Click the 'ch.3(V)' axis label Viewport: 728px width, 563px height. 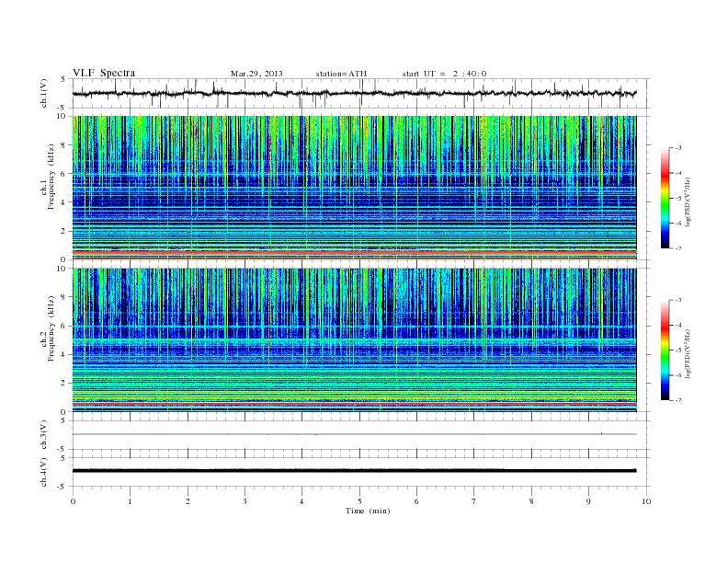click(44, 435)
